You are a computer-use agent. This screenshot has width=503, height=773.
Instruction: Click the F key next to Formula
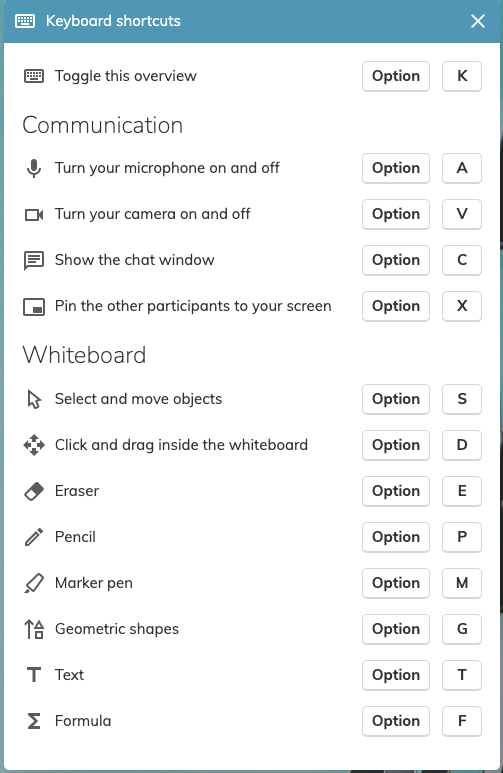pyautogui.click(x=462, y=721)
